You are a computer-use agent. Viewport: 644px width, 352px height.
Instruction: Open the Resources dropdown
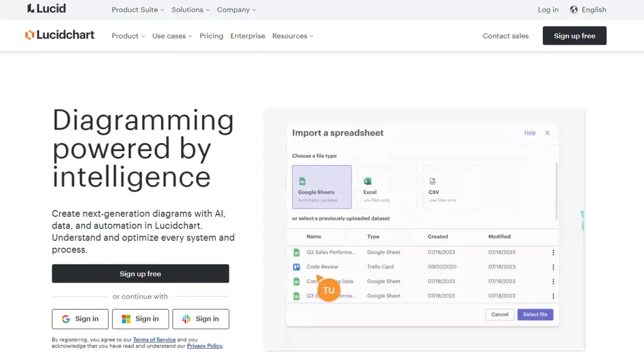click(293, 36)
